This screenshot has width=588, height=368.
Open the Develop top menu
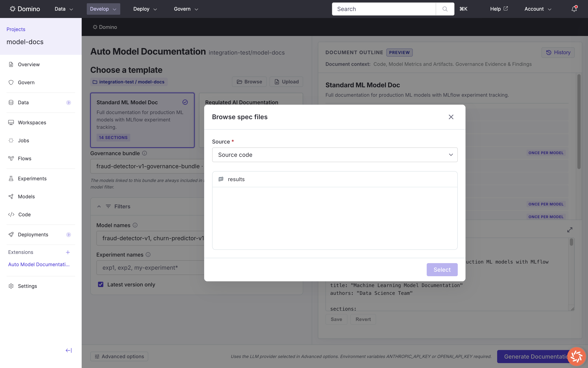pyautogui.click(x=103, y=9)
